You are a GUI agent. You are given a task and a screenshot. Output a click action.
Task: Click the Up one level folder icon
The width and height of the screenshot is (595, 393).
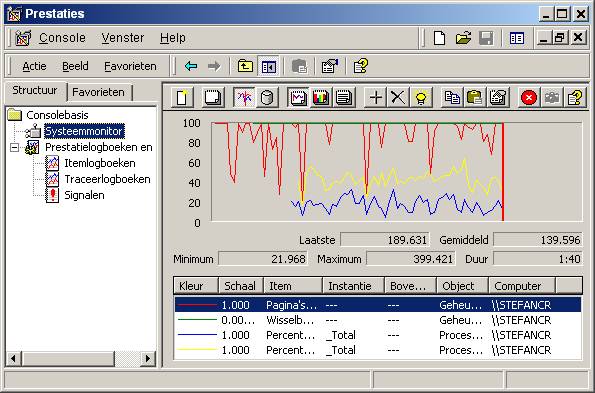[245, 66]
